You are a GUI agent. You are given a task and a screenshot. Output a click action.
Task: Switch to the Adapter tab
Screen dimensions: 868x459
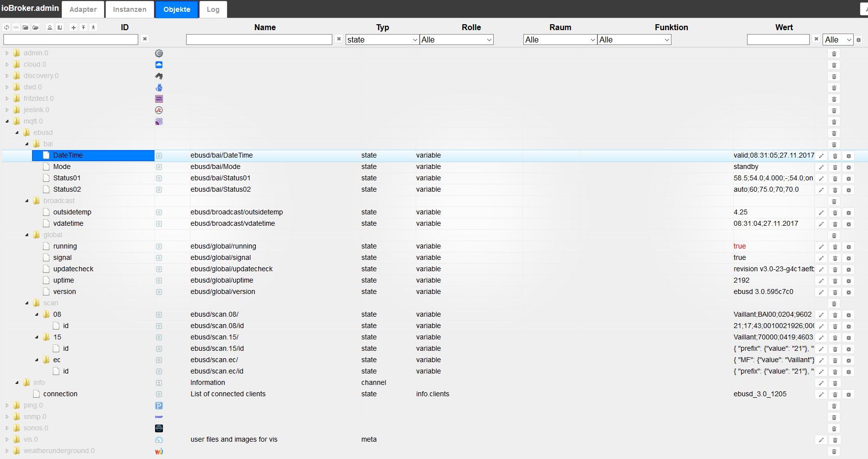(83, 9)
